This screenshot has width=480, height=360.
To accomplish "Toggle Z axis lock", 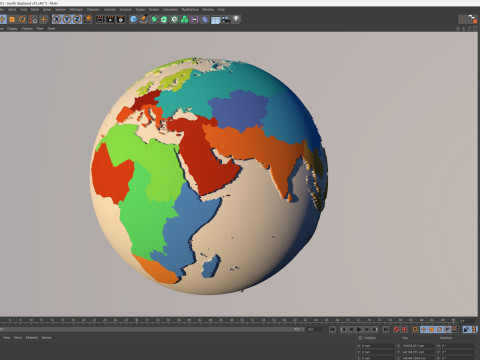I will pyautogui.click(x=77, y=19).
